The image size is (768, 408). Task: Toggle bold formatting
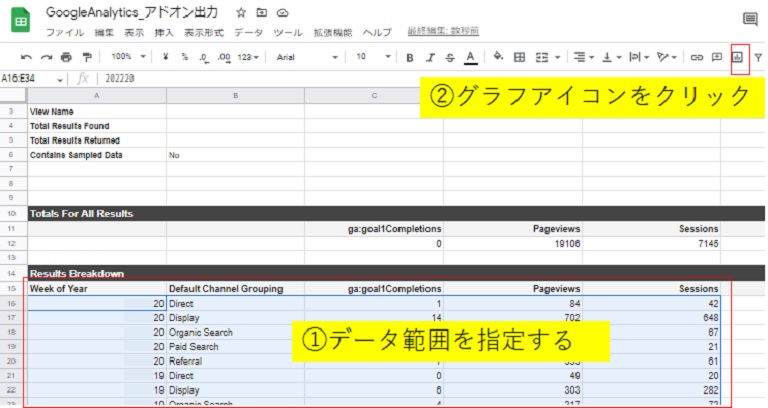[410, 57]
